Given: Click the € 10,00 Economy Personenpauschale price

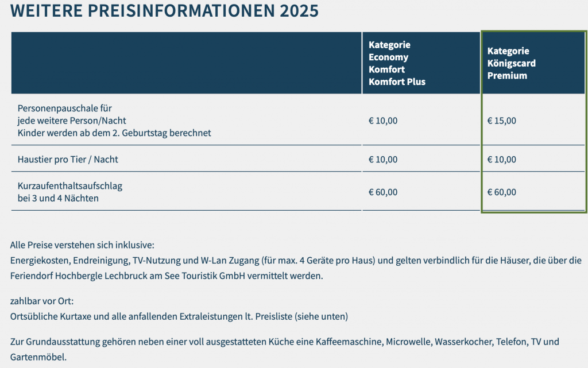Looking at the screenshot, I should 383,121.
